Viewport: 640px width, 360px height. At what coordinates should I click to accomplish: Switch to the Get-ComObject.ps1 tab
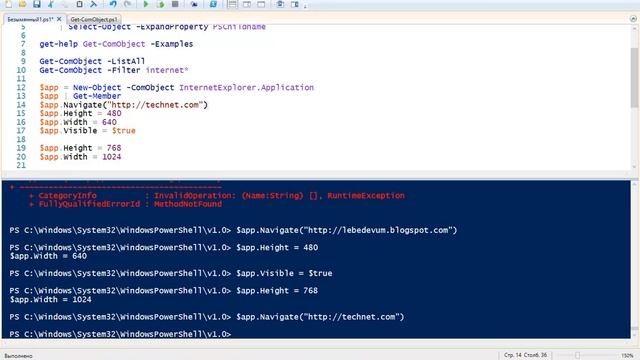pos(94,19)
